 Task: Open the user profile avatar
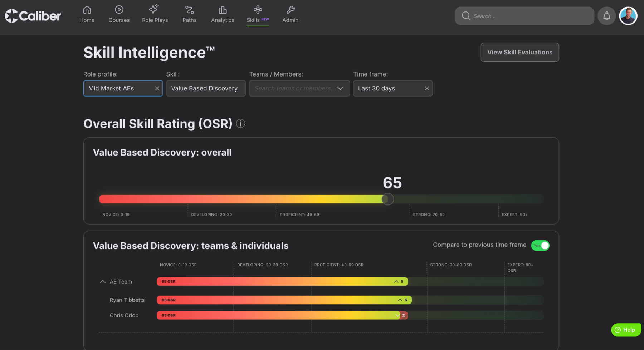(628, 16)
